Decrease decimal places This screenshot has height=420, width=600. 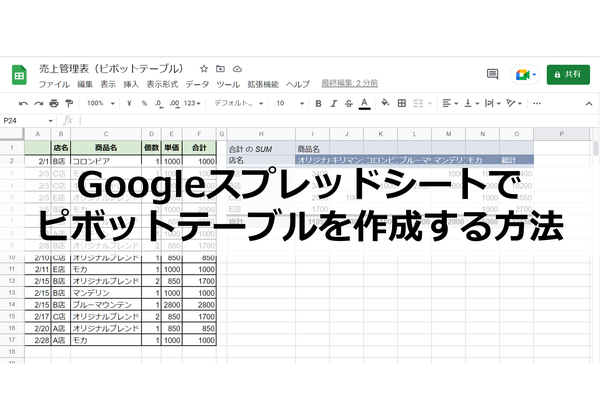[x=159, y=104]
